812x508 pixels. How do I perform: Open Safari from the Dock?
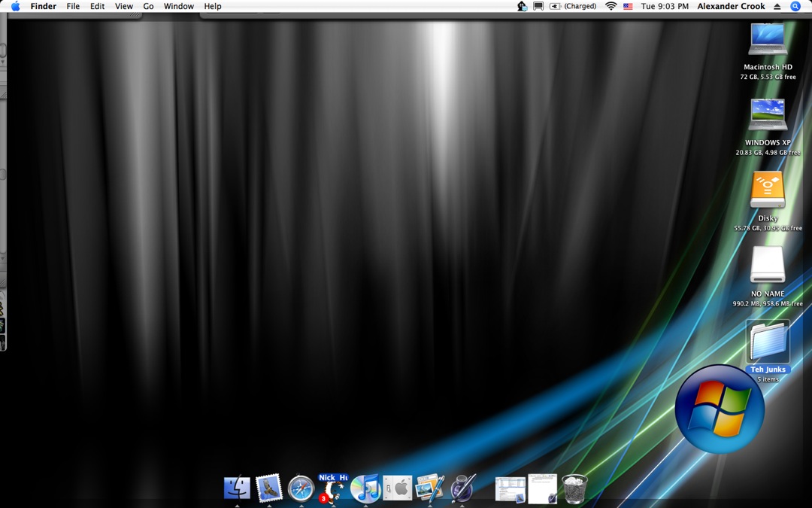(301, 489)
